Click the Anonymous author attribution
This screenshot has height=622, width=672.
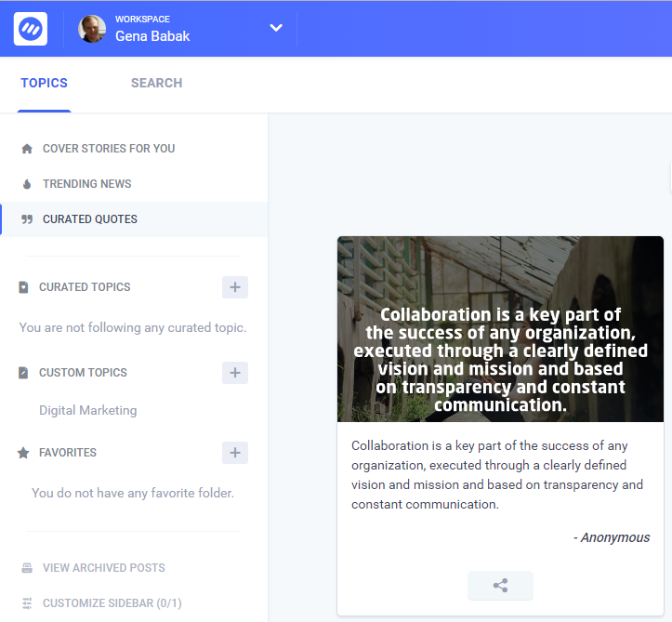pos(612,537)
